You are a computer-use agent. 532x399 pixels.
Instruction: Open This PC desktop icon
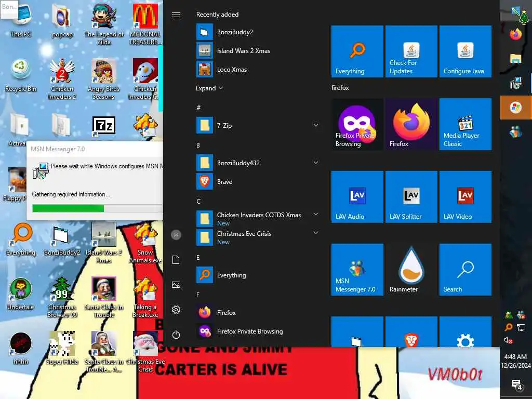(21, 20)
